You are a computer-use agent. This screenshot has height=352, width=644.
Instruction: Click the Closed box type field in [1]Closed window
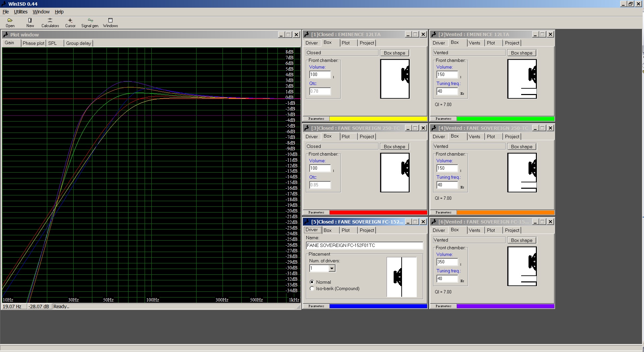coord(342,53)
